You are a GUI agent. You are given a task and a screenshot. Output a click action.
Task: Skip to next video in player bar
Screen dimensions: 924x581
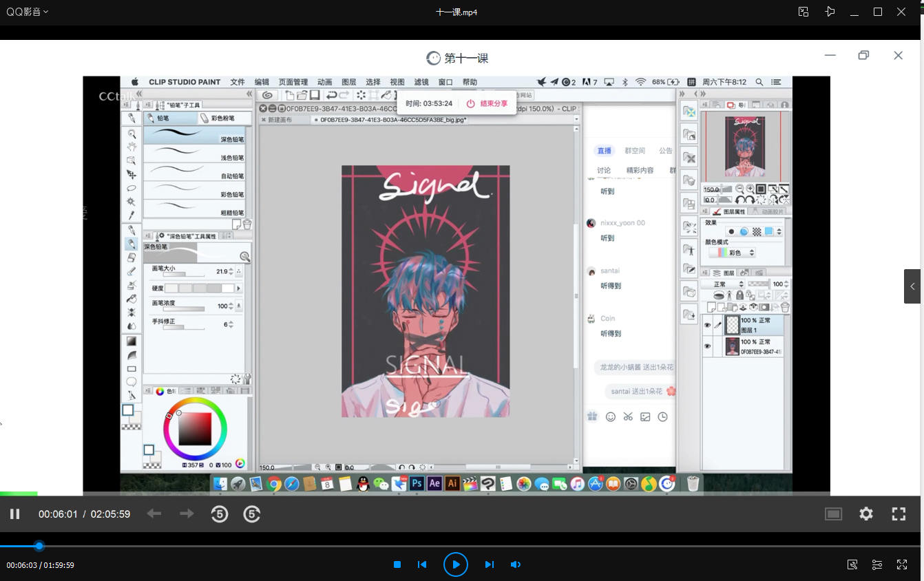489,564
